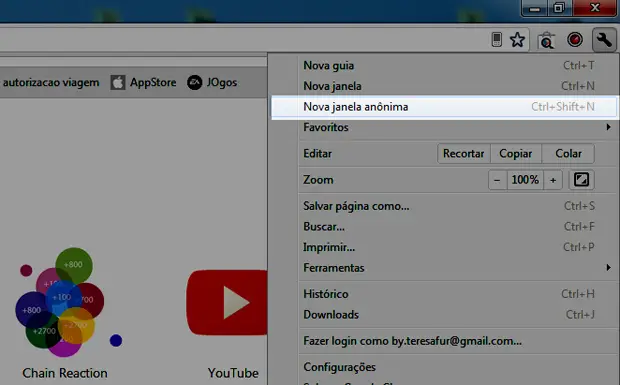
Task: Choose Imprimir... menu item
Action: 444,247
